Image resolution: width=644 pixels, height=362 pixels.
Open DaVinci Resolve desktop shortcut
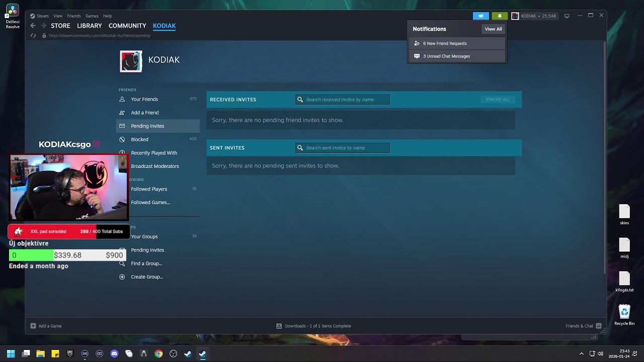click(x=13, y=17)
